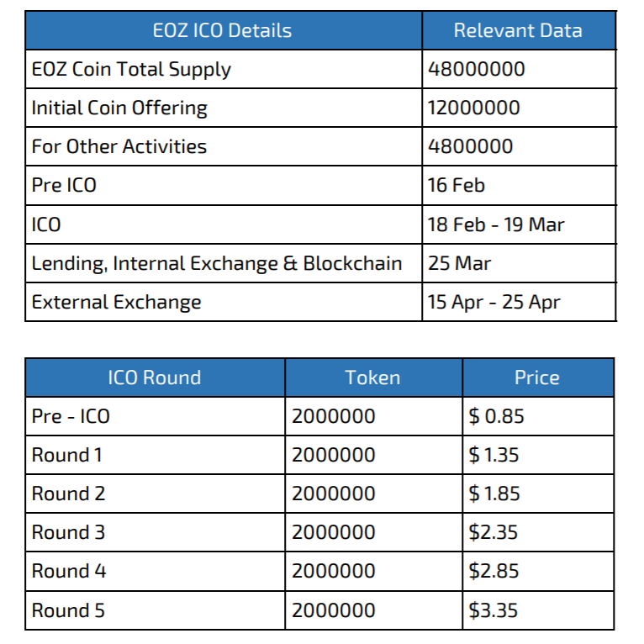644x644 pixels.
Task: Select the 'Token' column header
Action: coord(372,377)
